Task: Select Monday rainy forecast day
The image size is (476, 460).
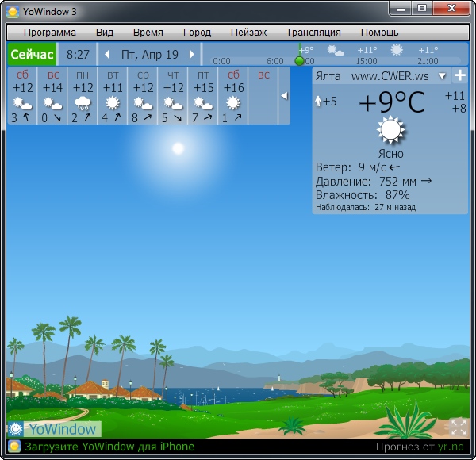Action: pos(83,96)
